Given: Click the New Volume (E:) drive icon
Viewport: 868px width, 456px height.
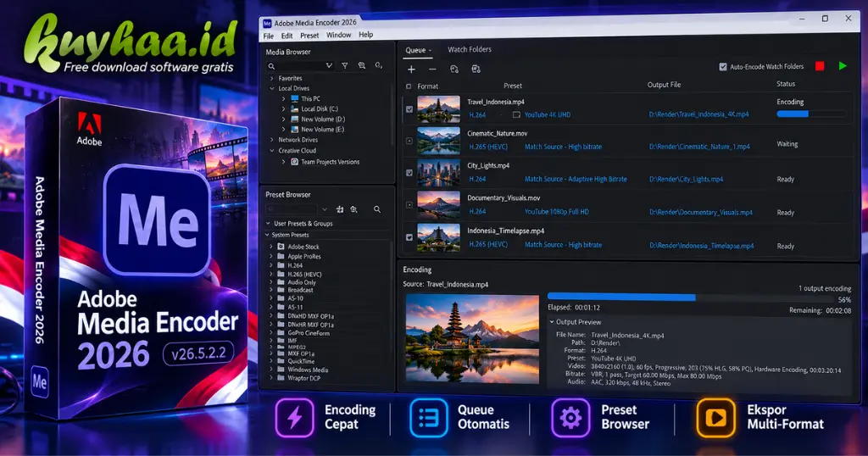Looking at the screenshot, I should [x=294, y=130].
